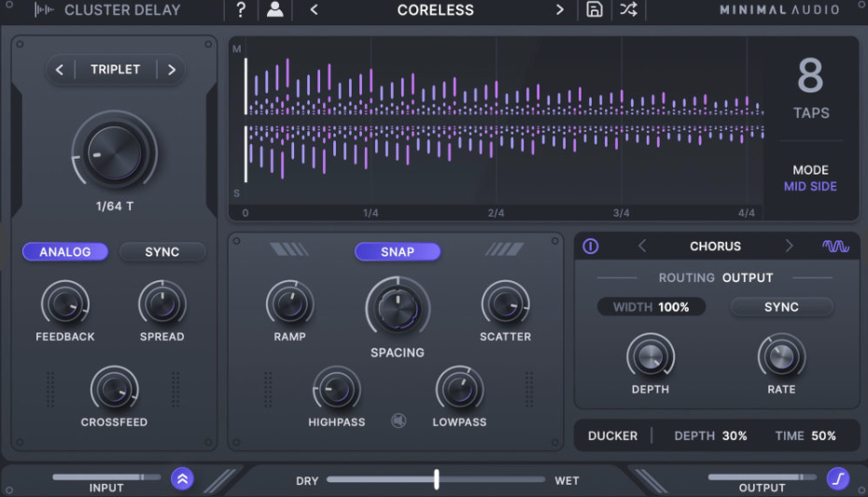Go to previous preset before CORELESS

tap(314, 10)
